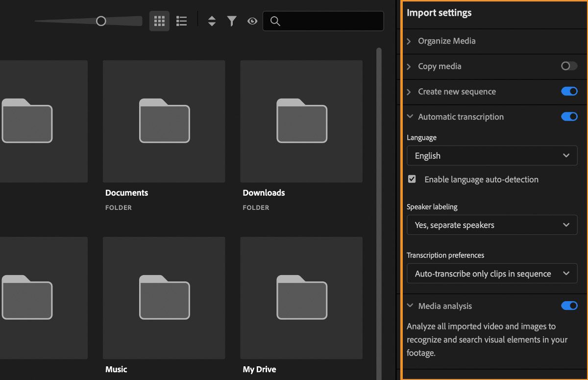The image size is (588, 380).
Task: Uncheck Enable language auto-detection
Action: coord(412,178)
